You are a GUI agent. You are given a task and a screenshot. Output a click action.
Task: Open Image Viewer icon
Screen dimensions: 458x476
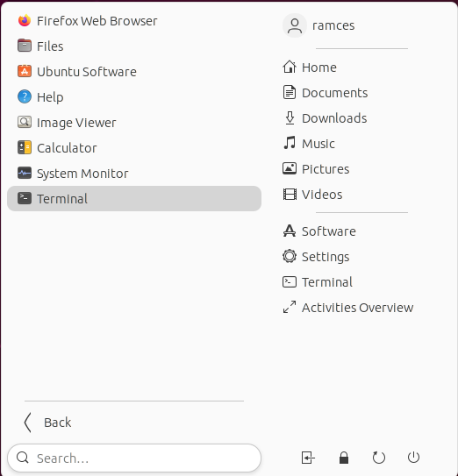[25, 122]
